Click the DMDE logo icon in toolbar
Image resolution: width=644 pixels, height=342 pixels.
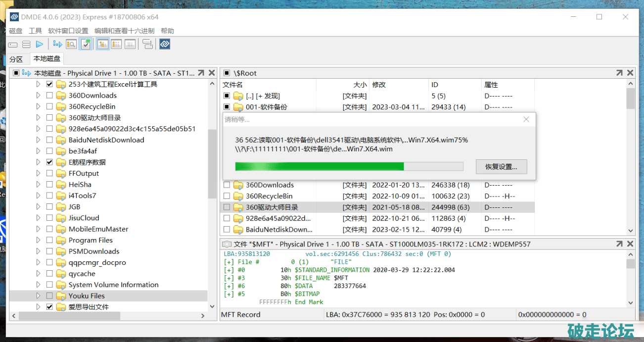click(x=165, y=45)
